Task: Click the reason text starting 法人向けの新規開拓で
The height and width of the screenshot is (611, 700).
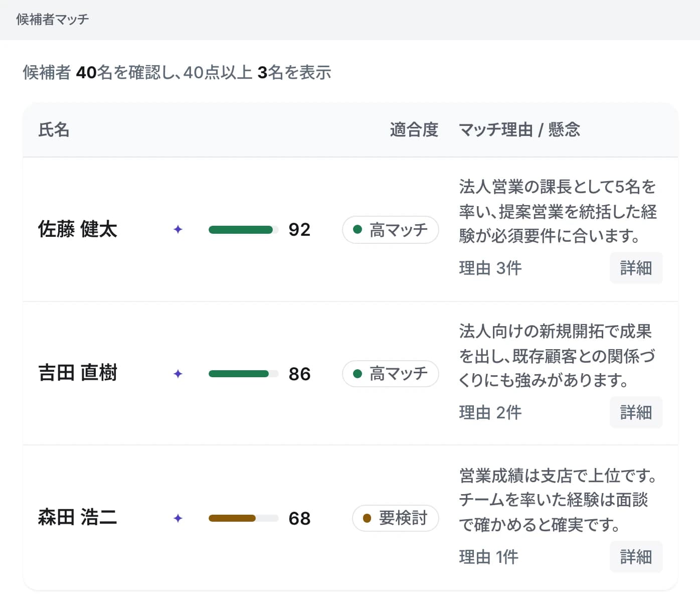Action: tap(557, 356)
